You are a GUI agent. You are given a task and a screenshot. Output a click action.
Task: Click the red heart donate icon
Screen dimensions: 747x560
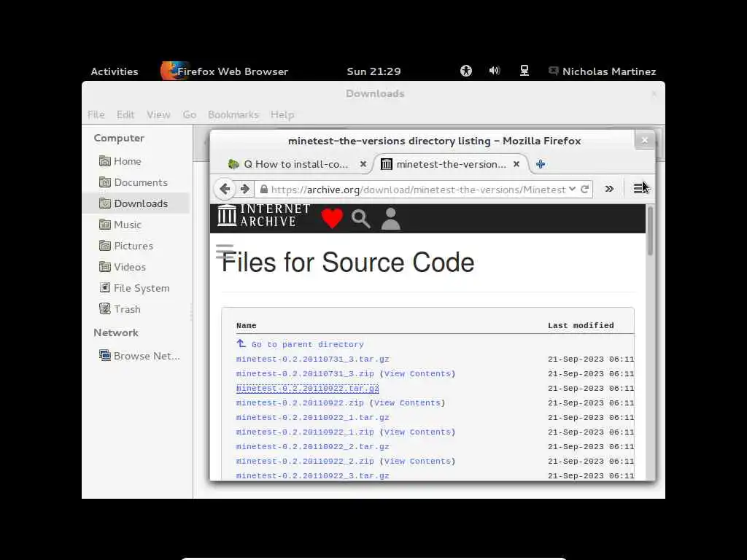point(332,219)
